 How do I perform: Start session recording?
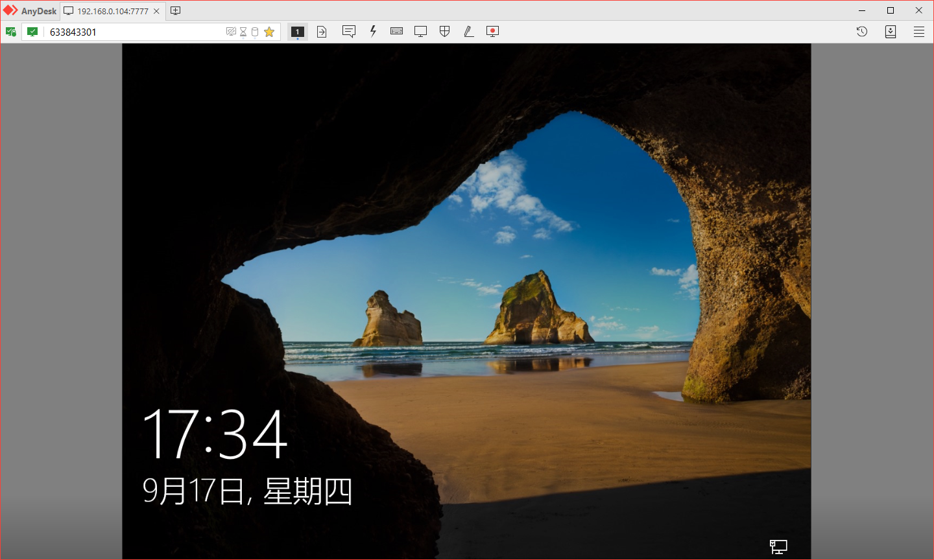[x=492, y=31]
